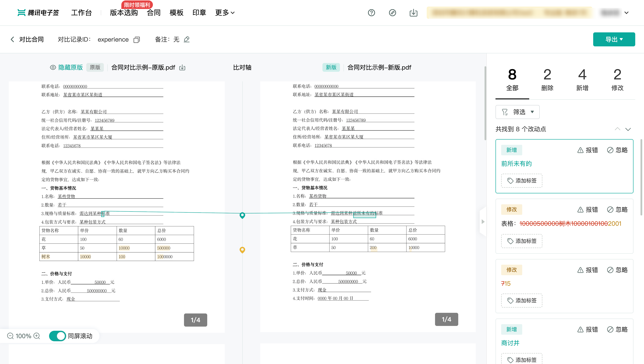
Task: Click 添加标签 under 前所未有的
Action: tap(522, 180)
